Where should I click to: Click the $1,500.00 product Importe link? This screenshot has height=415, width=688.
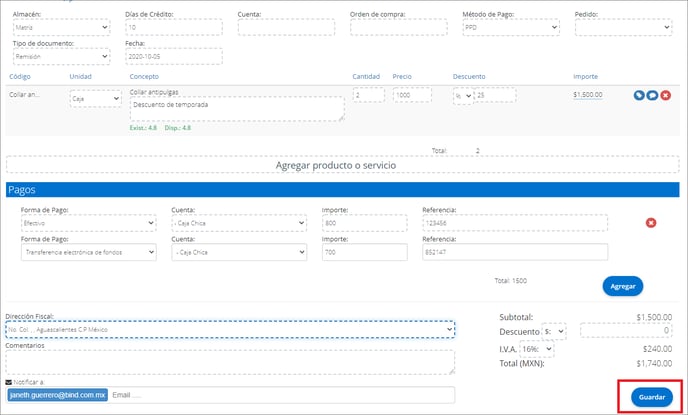point(588,95)
